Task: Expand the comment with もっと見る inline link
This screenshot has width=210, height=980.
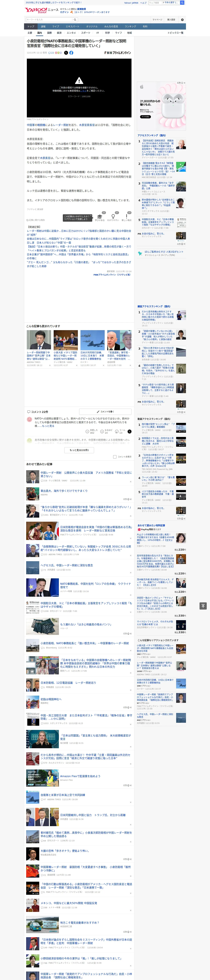Action: [x=48, y=426]
